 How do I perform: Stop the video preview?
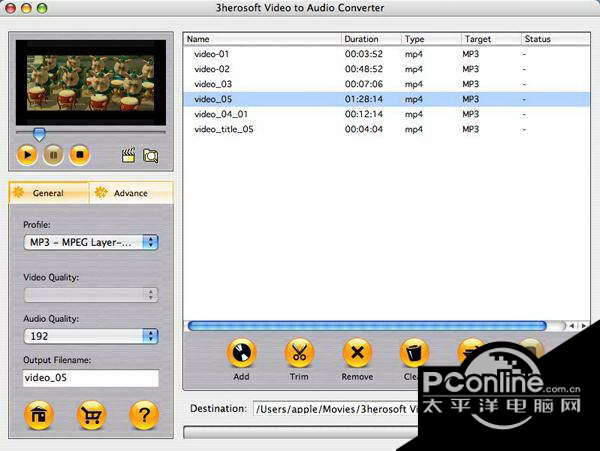[80, 155]
